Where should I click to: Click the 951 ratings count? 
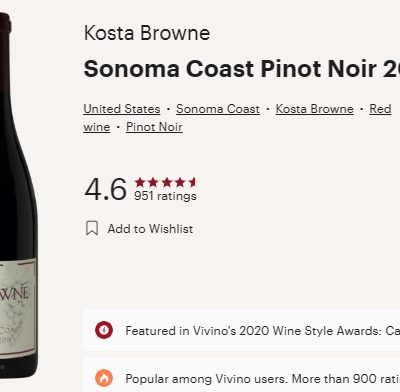pyautogui.click(x=165, y=196)
